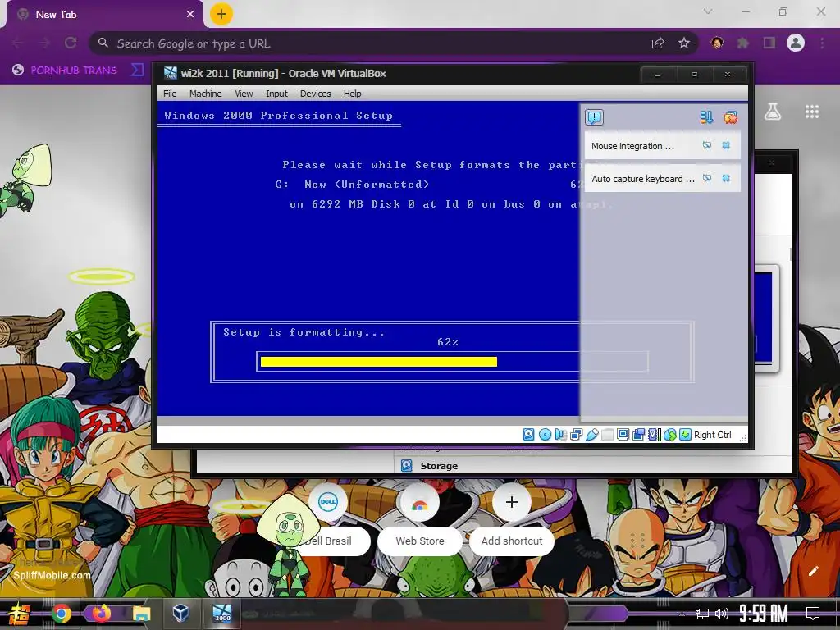
Task: Click the hard disk activity indicator
Action: coord(529,435)
